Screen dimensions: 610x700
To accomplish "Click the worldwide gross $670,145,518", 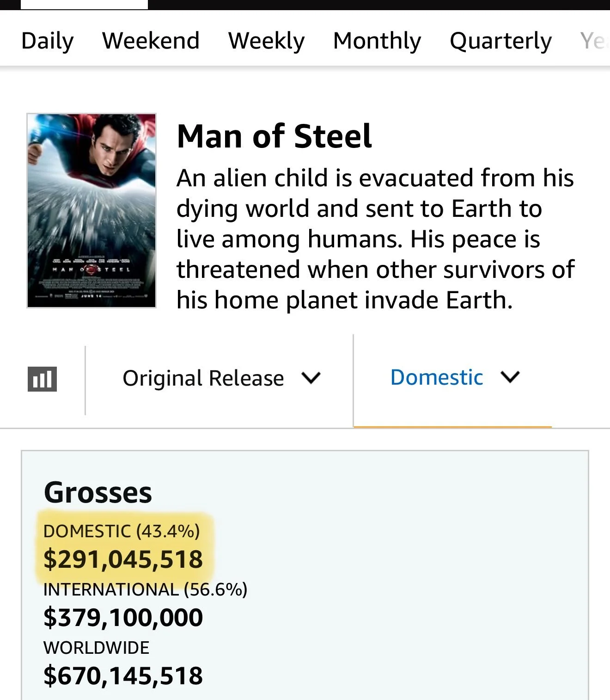I will pos(123,676).
